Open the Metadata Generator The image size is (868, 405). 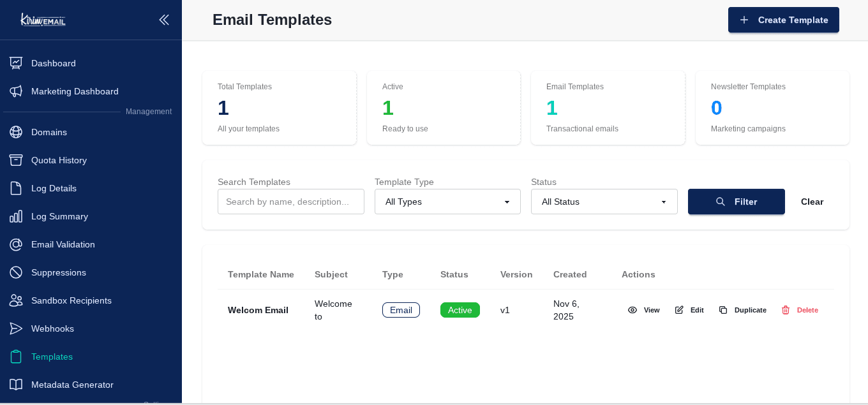pos(71,385)
